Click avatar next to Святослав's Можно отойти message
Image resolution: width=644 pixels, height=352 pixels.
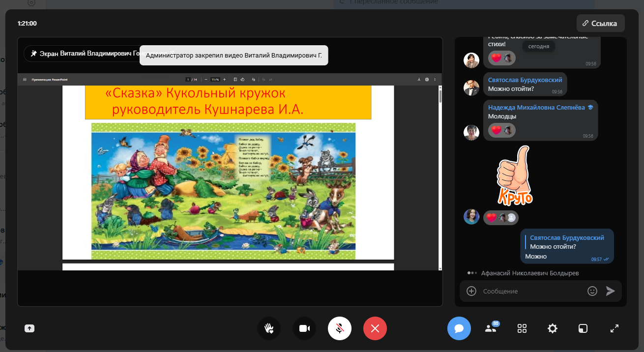pyautogui.click(x=471, y=88)
